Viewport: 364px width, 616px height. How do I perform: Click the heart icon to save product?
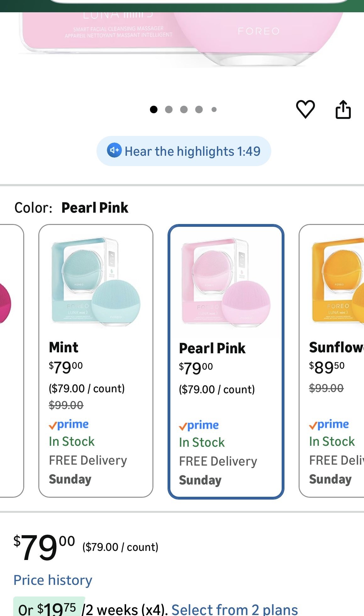[306, 109]
